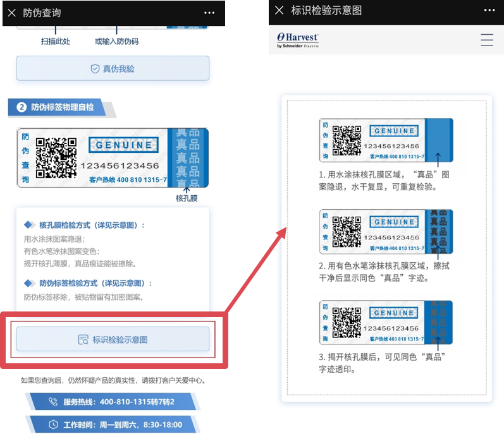Viewport: 504px width, 434px height.
Task: Click the 或输入防伪码 label
Action: [x=116, y=42]
